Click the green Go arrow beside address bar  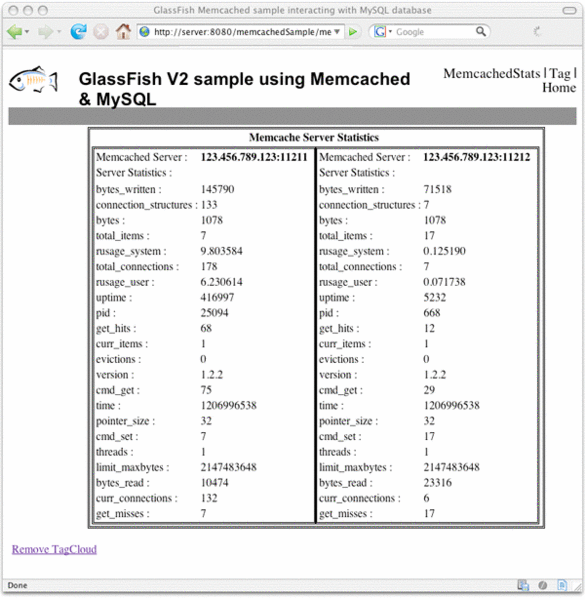tap(353, 32)
